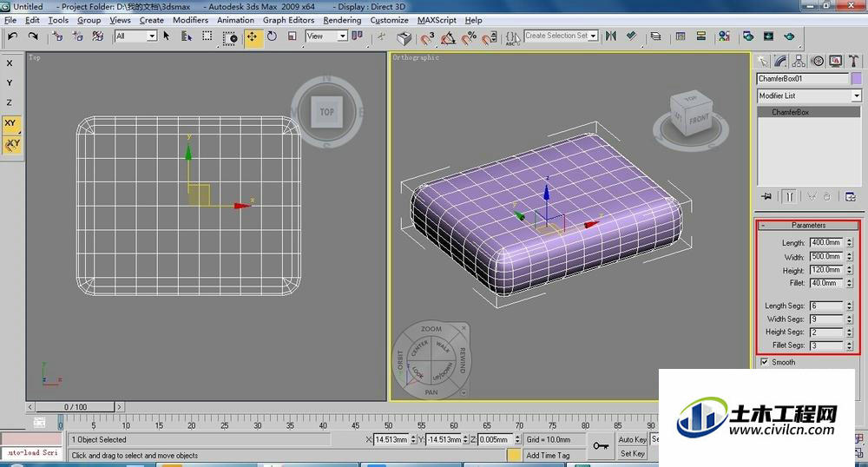Click the Configure Modifier Sets icon
Image resolution: width=868 pixels, height=467 pixels.
(851, 196)
